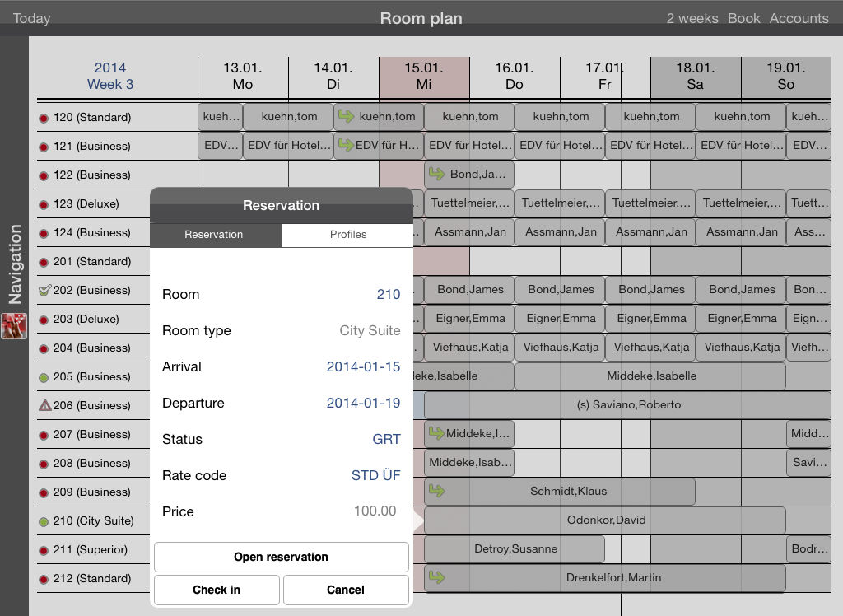The image size is (843, 616).
Task: Click the red status dot for room 124
Action: coord(44,234)
